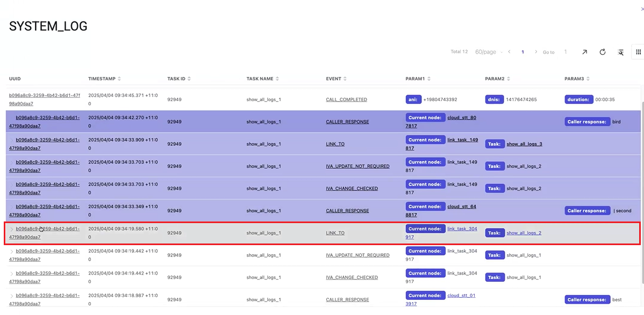Click the duration badge

[579, 99]
